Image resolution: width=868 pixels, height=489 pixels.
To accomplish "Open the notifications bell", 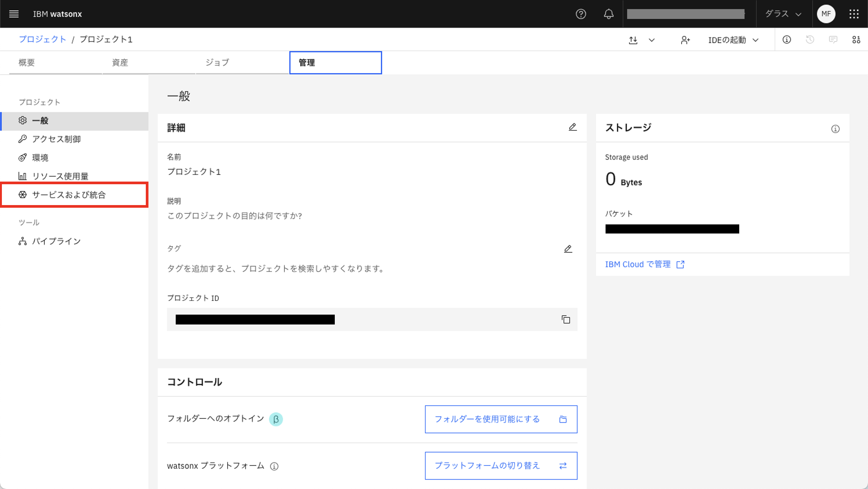I will (609, 14).
